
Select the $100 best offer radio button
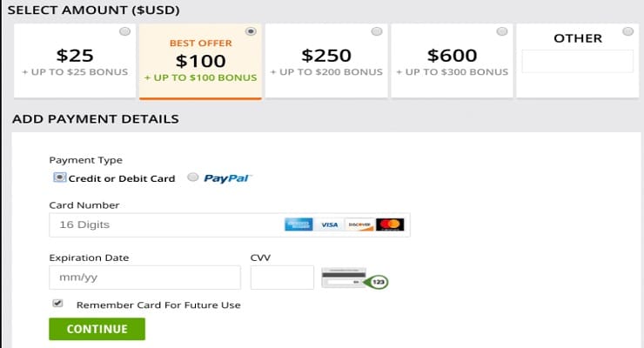pos(251,31)
